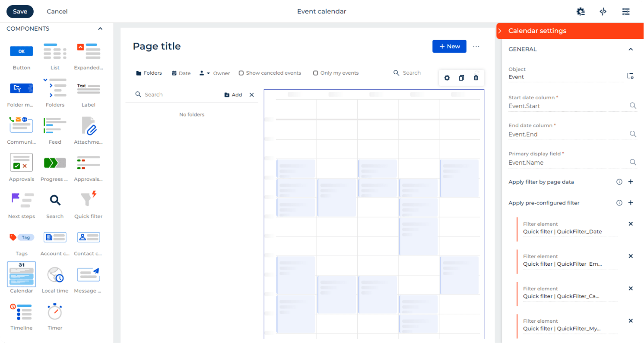Open the Date quick filter
This screenshot has width=644, height=343.
(x=181, y=73)
